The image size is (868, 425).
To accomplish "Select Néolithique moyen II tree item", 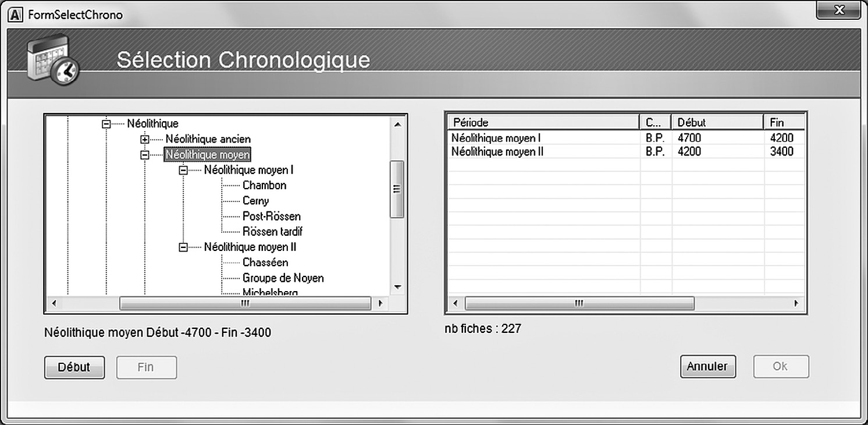I will tap(251, 247).
